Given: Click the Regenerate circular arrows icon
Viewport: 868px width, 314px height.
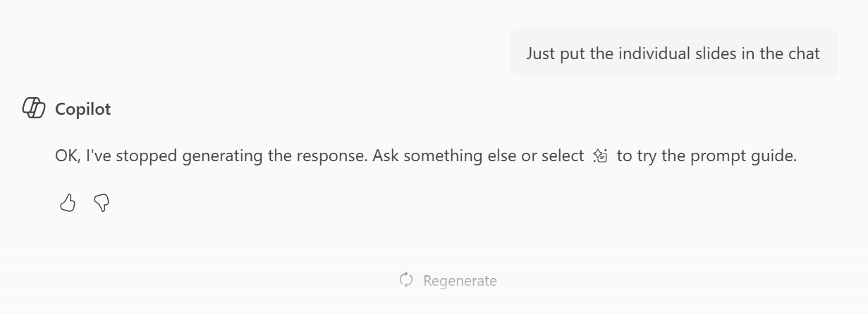Looking at the screenshot, I should point(406,280).
